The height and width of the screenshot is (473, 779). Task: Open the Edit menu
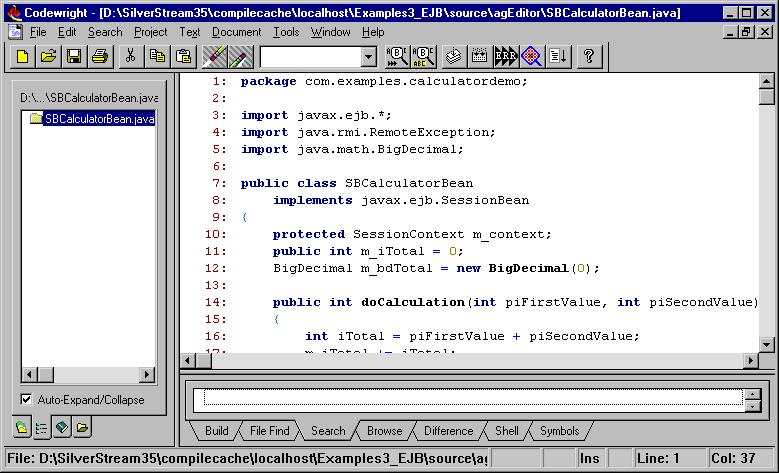point(67,32)
